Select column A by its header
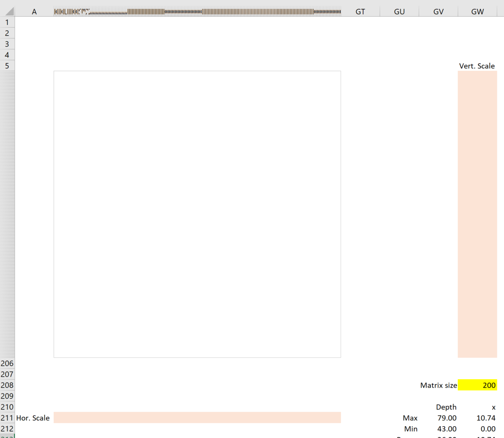Image resolution: width=504 pixels, height=438 pixels. (x=34, y=11)
